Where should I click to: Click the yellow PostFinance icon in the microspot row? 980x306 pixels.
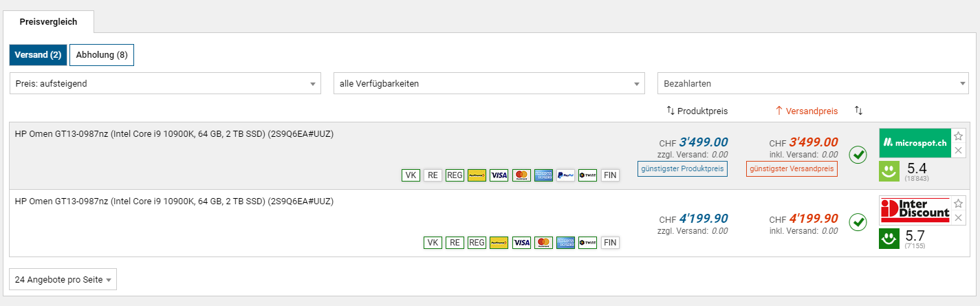point(477,175)
